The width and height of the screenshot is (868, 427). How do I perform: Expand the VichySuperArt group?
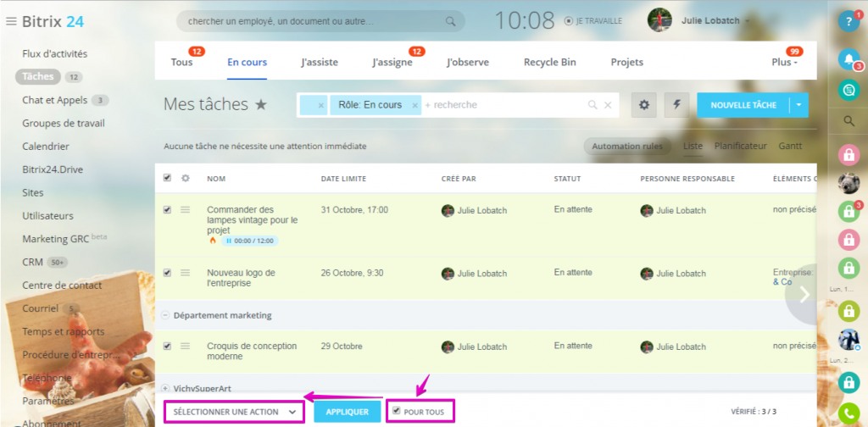165,388
